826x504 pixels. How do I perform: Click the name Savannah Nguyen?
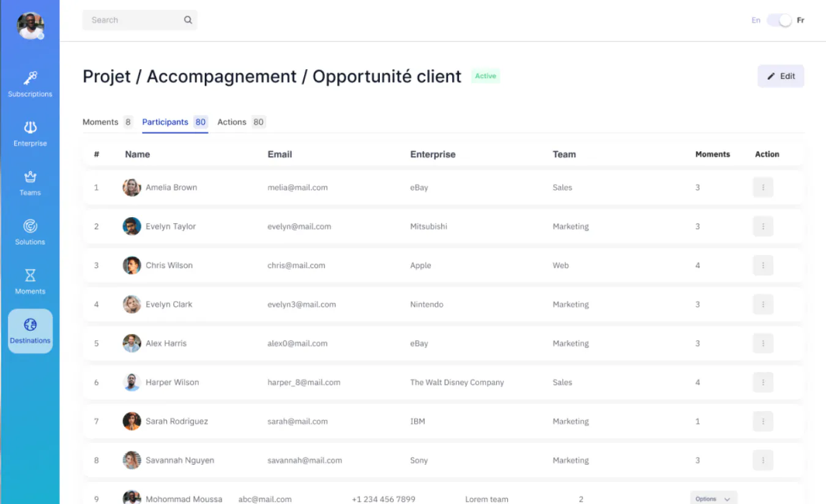tap(180, 460)
